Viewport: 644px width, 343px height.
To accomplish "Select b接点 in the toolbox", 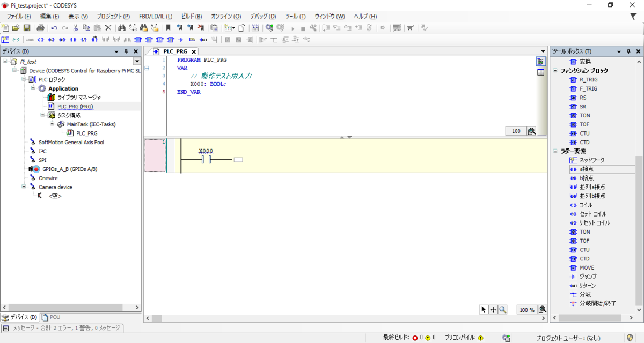I will (x=586, y=178).
